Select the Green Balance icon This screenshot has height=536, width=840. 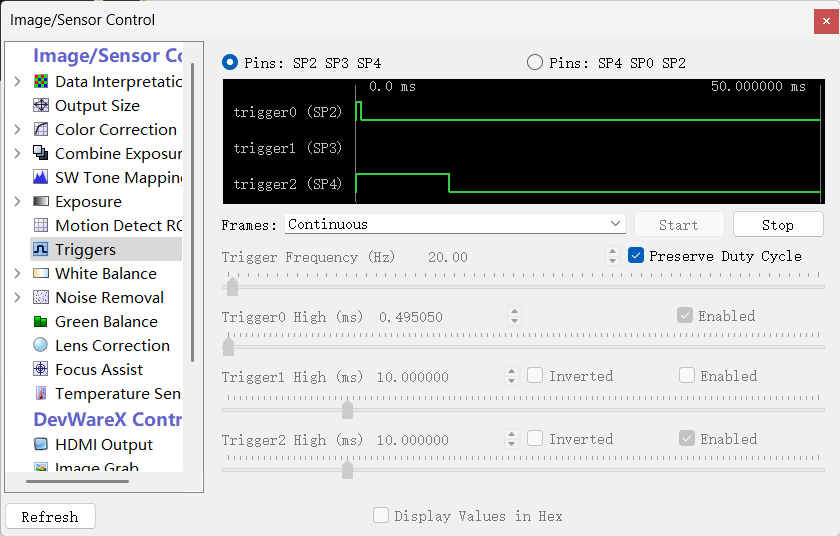(41, 322)
